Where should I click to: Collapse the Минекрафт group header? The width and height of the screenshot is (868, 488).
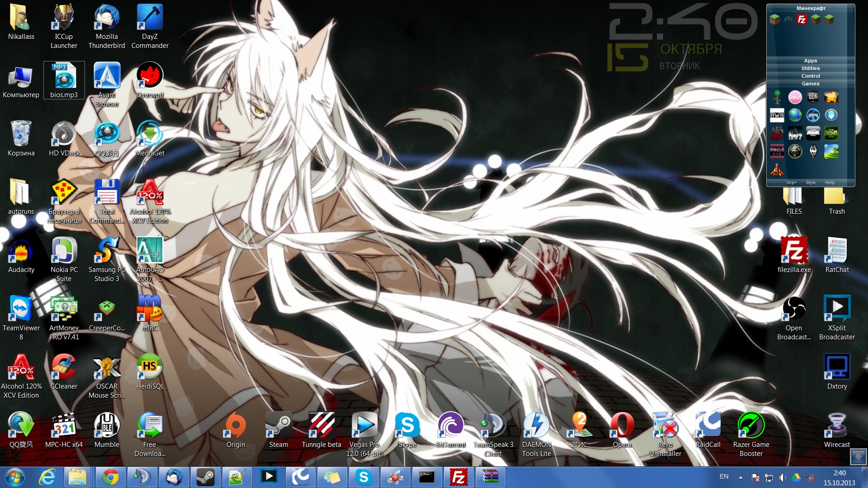click(811, 8)
